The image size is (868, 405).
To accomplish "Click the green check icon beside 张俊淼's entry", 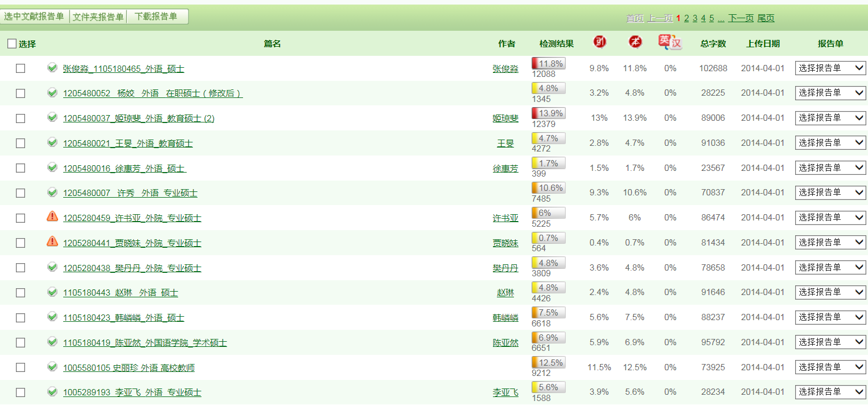I will pyautogui.click(x=52, y=68).
